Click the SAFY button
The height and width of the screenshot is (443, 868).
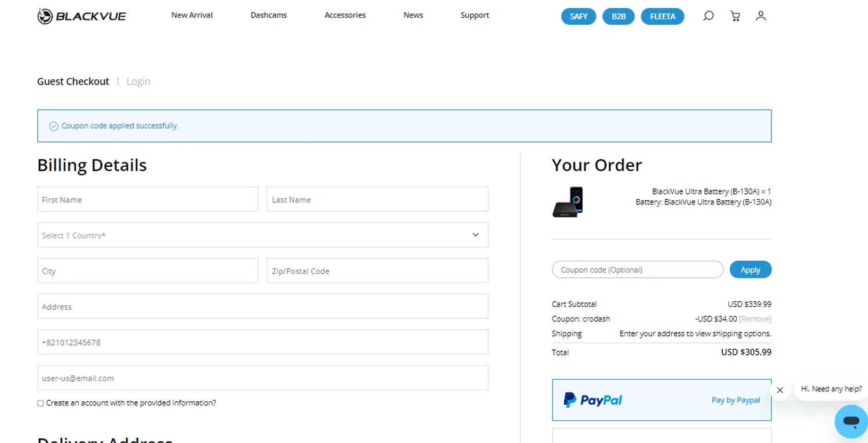579,16
